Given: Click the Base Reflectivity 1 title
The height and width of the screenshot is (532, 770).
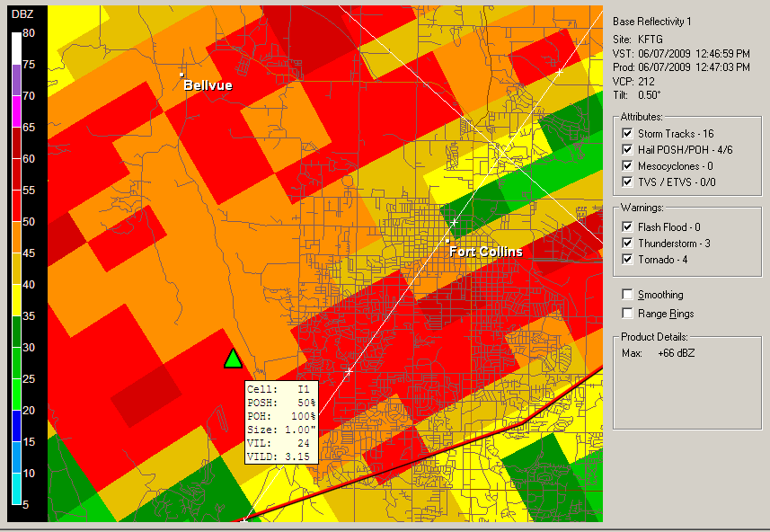Looking at the screenshot, I should pos(652,22).
